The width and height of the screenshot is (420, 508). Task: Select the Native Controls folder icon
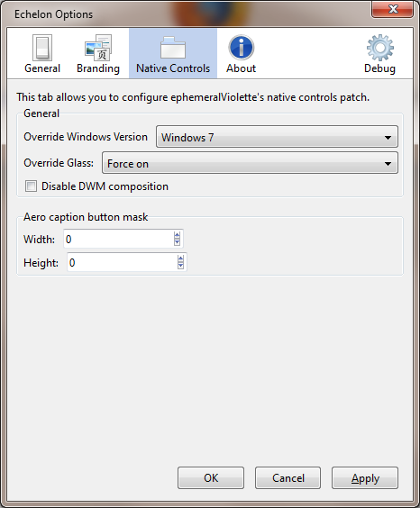pos(173,48)
